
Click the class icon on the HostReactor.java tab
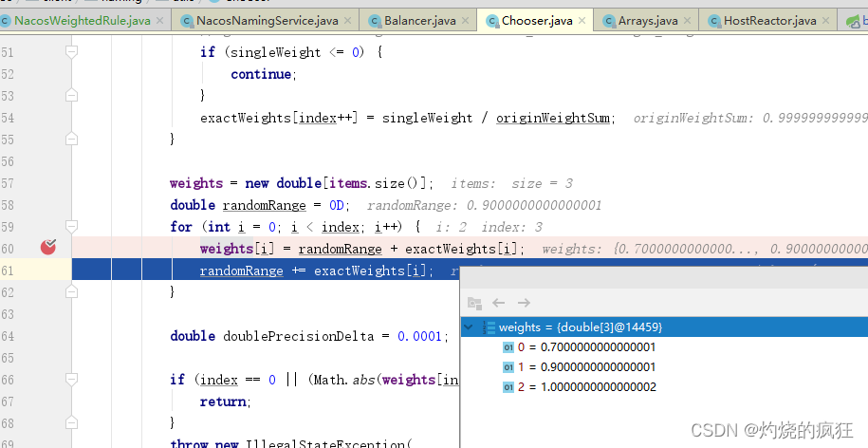pos(714,21)
